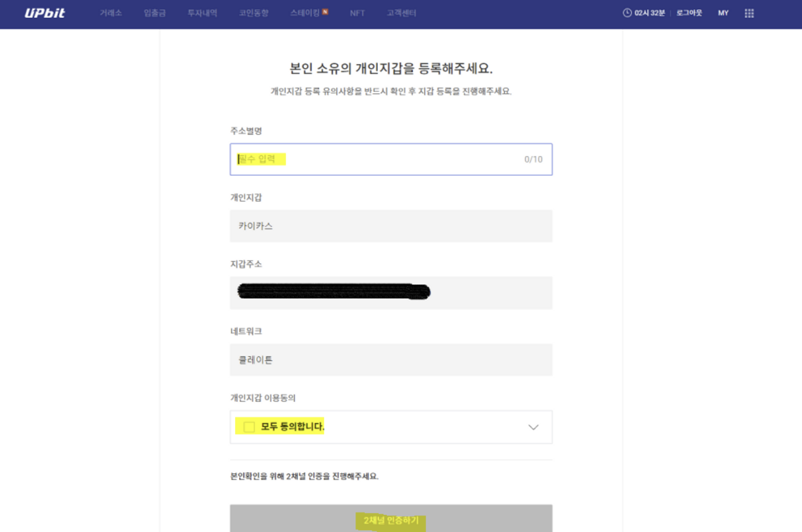
Task: Check the 모두 동의합니다 checkbox
Action: pyautogui.click(x=249, y=427)
